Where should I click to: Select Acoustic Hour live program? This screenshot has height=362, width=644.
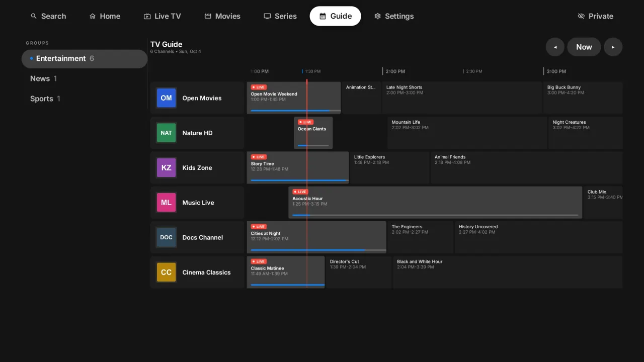(x=435, y=203)
